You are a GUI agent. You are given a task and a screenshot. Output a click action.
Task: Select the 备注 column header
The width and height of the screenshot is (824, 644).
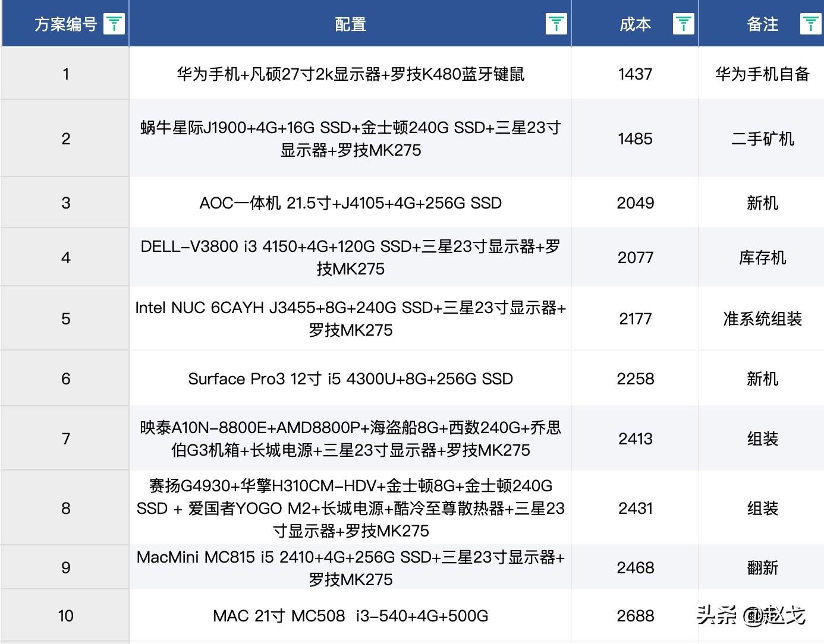click(762, 24)
